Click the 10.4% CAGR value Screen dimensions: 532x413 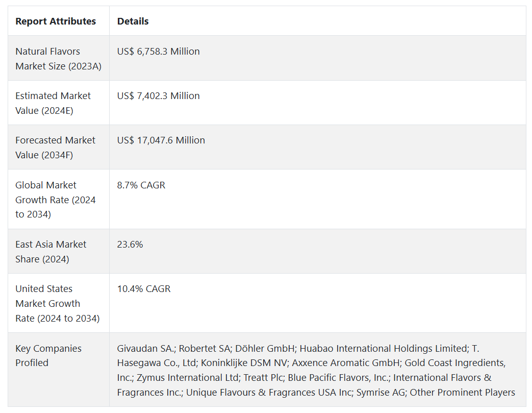tap(144, 289)
